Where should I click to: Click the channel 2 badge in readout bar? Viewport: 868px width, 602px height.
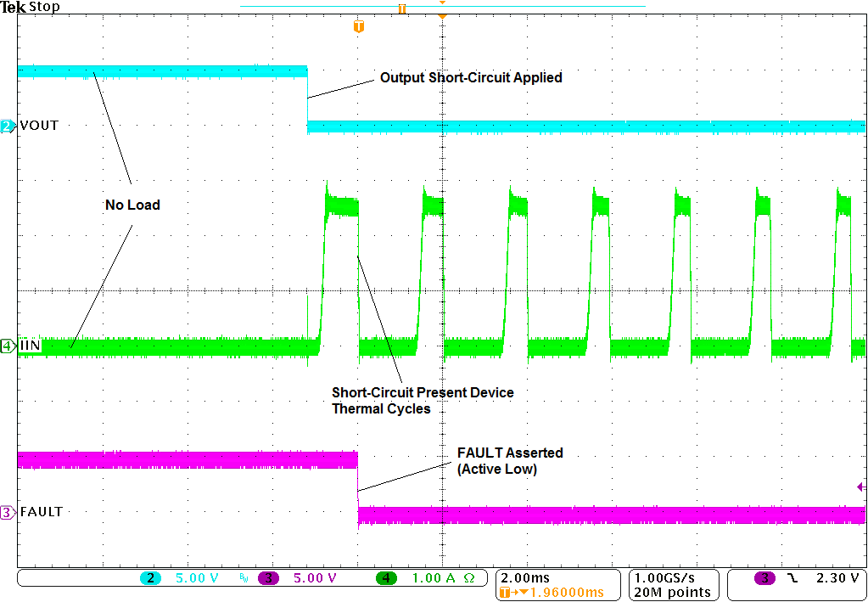tap(150, 578)
